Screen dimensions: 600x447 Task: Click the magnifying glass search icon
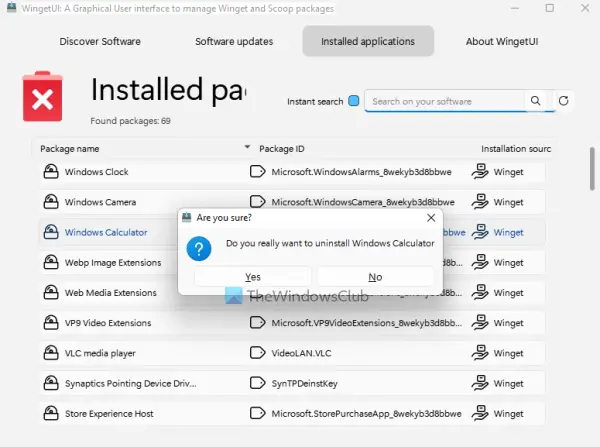[536, 101]
